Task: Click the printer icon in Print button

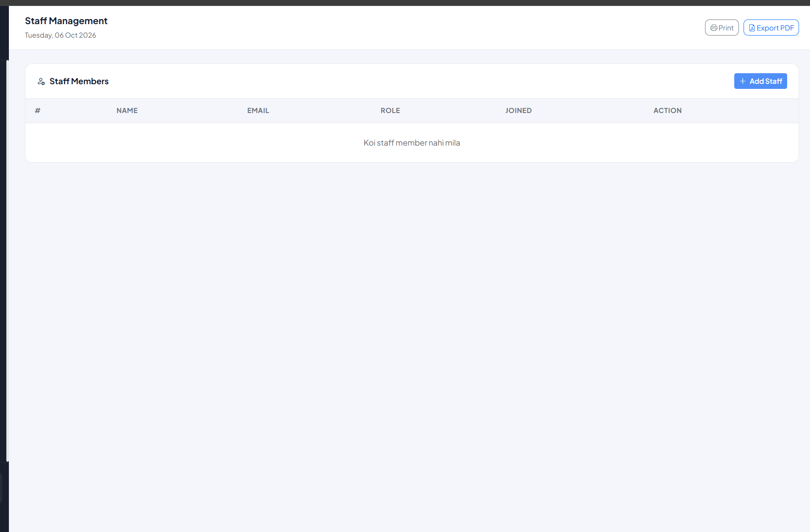Action: click(714, 28)
